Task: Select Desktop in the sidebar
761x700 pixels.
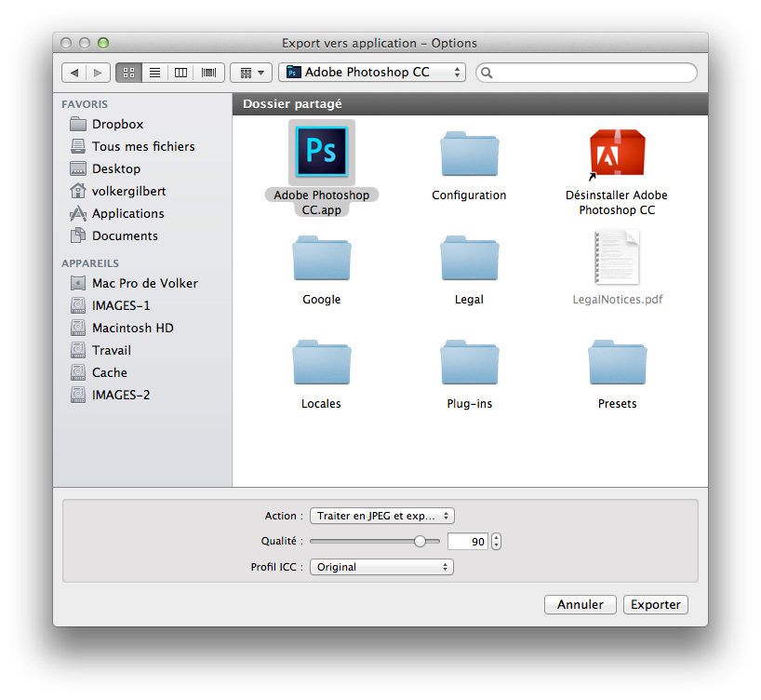Action: pyautogui.click(x=105, y=169)
